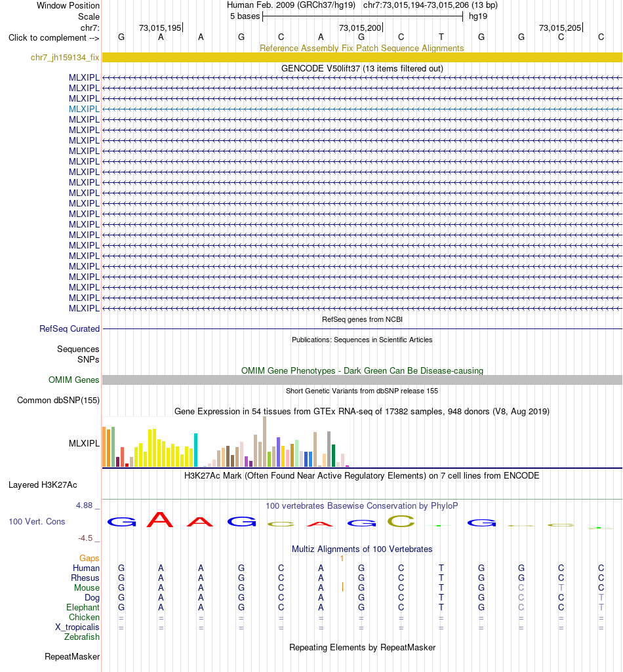Open 'H3K27Ac Mark' ENCODE track title
Viewport: 623px width, 672px height.
(x=362, y=476)
